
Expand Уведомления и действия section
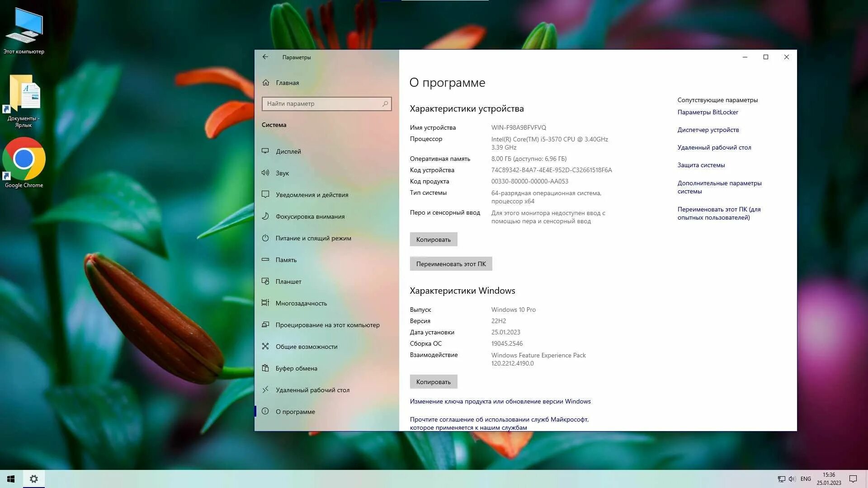click(312, 194)
